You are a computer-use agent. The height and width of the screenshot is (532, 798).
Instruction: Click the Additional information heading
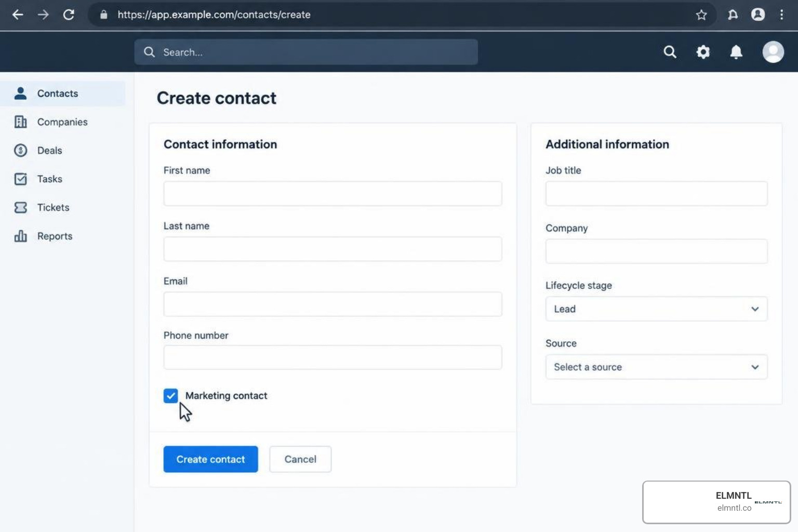click(x=607, y=144)
